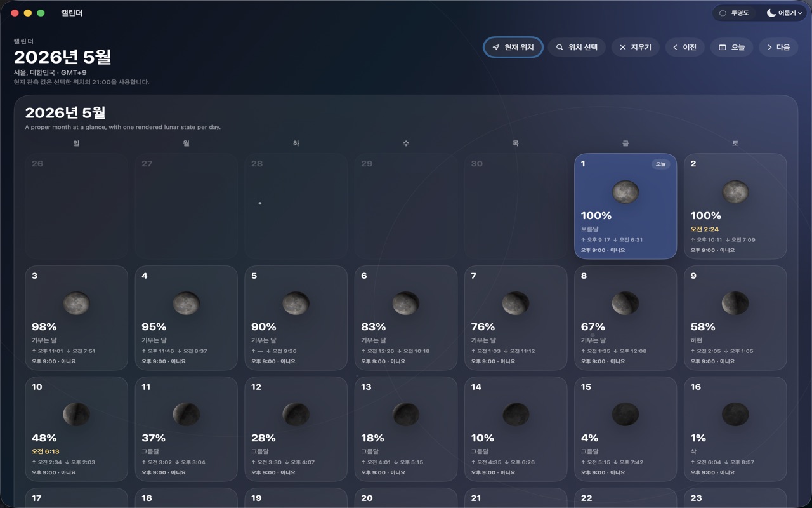This screenshot has width=812, height=508.
Task: Click the moon image on May 11
Action: pos(186,415)
